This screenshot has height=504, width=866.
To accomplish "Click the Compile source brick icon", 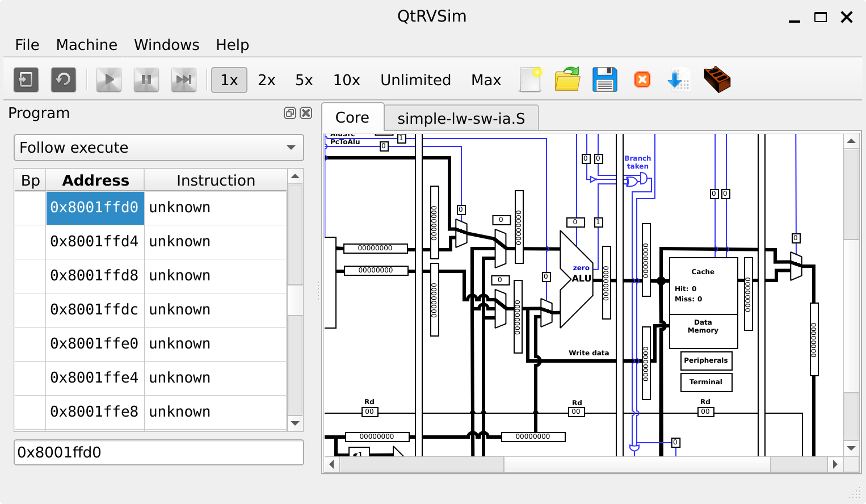I will 717,80.
